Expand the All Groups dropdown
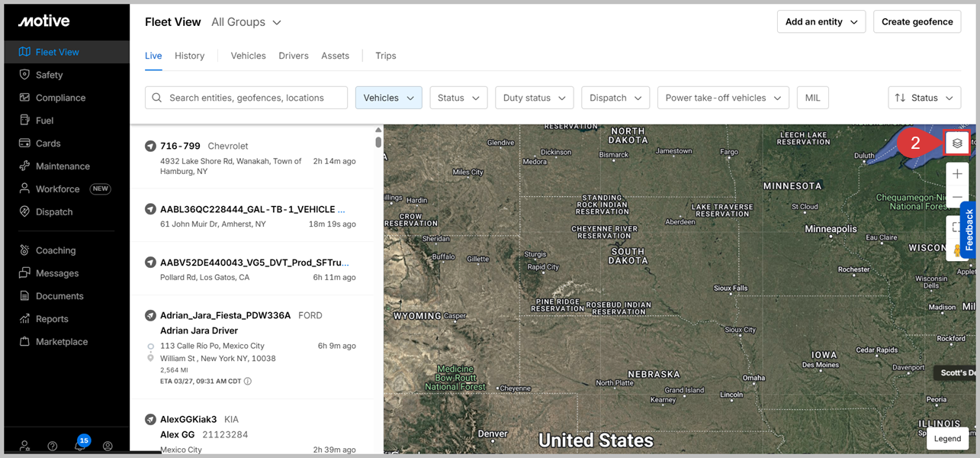This screenshot has width=980, height=458. coord(246,22)
